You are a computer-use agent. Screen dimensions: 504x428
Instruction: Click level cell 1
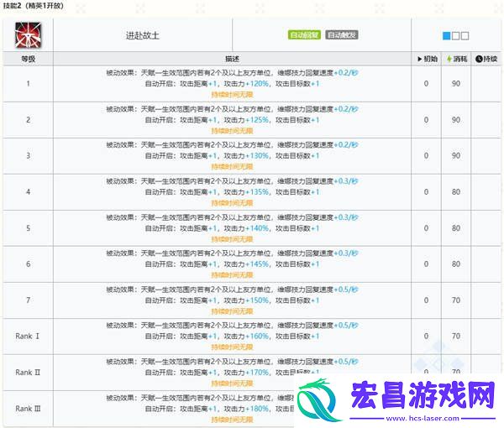click(x=28, y=84)
